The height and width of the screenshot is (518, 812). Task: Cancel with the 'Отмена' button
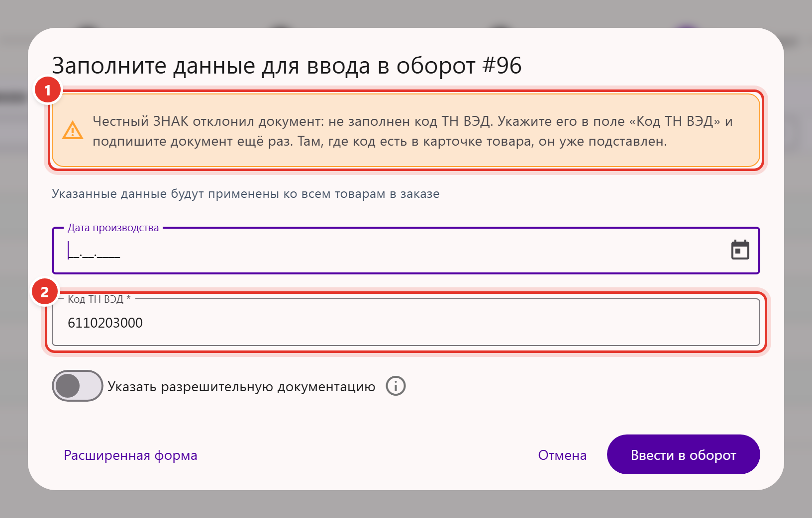point(562,455)
